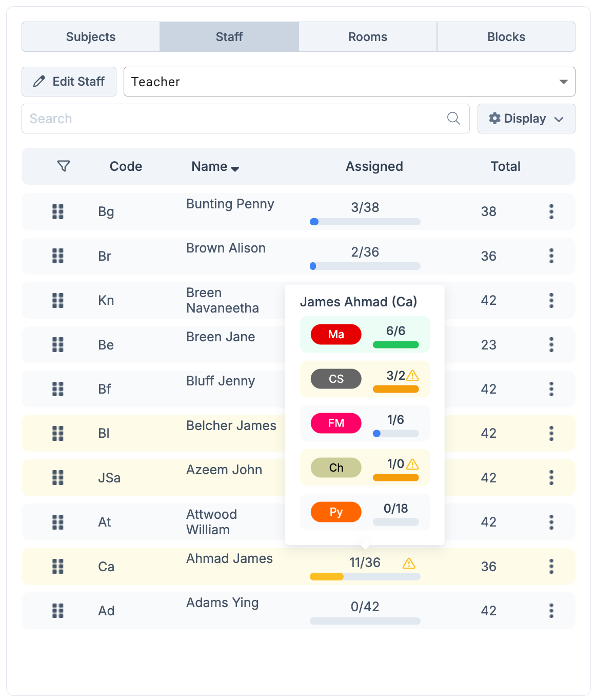Select the red Ma subject pill
This screenshot has width=595, height=700.
coord(336,335)
